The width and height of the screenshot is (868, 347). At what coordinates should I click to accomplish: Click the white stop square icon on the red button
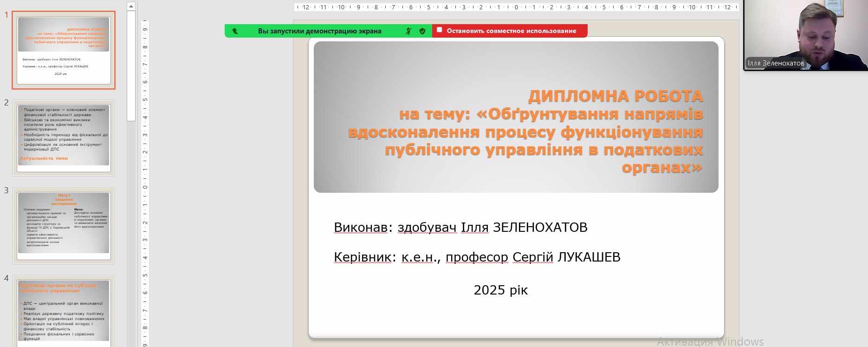point(439,30)
